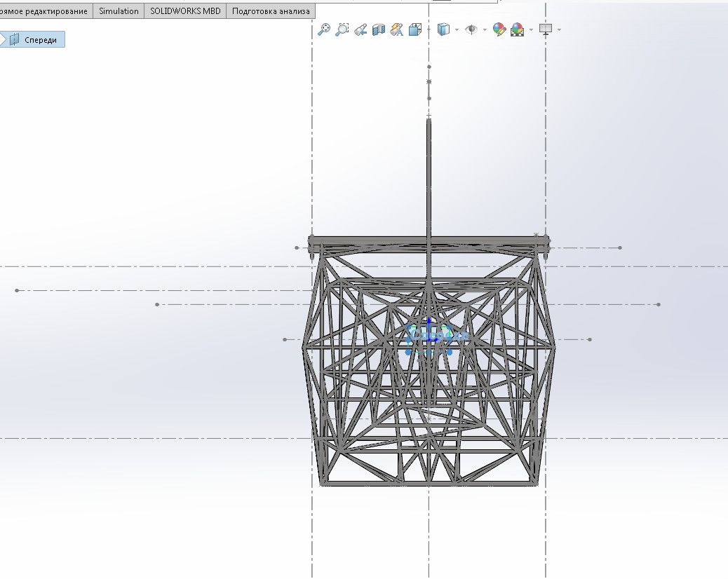This screenshot has width=728, height=579.
Task: Select the Zoom to Area tool
Action: [342, 29]
